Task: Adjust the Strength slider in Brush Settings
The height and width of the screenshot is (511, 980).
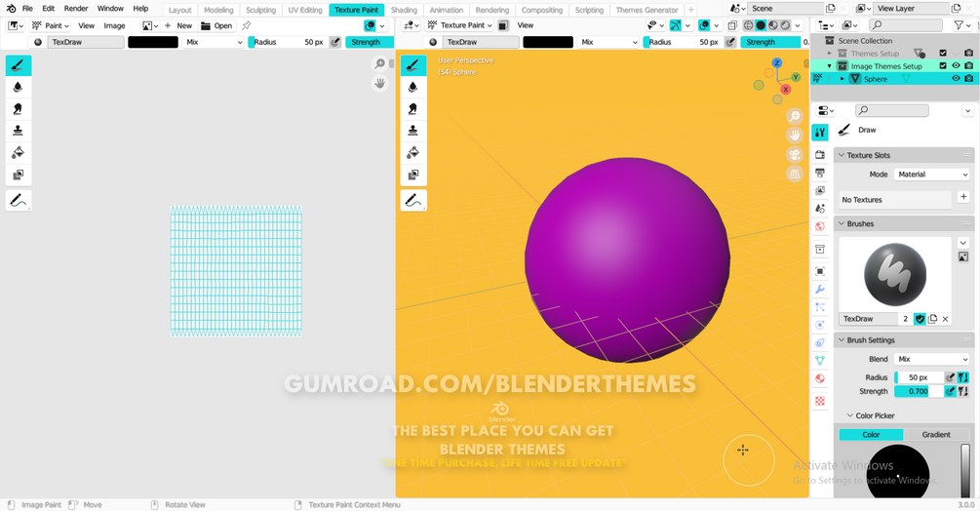Action: point(919,391)
